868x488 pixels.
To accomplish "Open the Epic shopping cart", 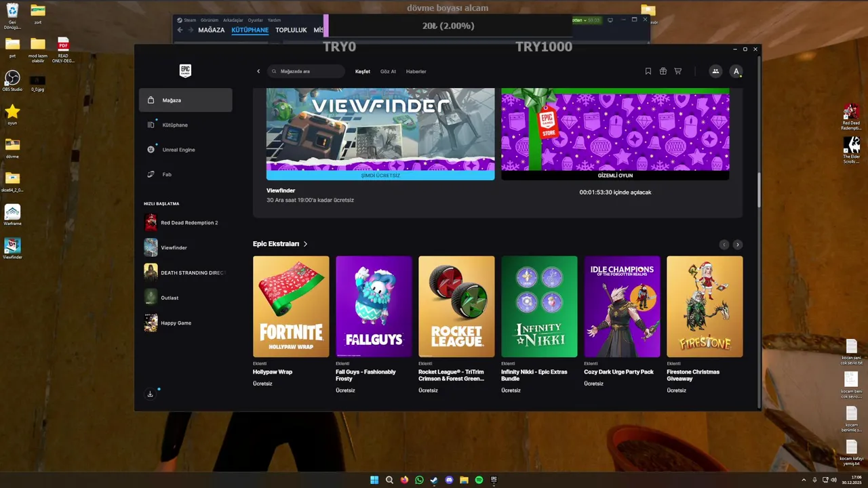I will (677, 71).
